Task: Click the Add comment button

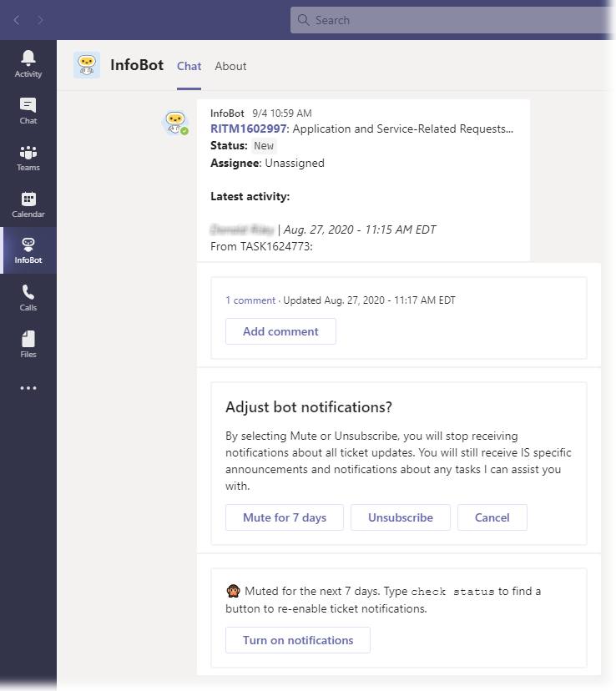Action: point(280,331)
